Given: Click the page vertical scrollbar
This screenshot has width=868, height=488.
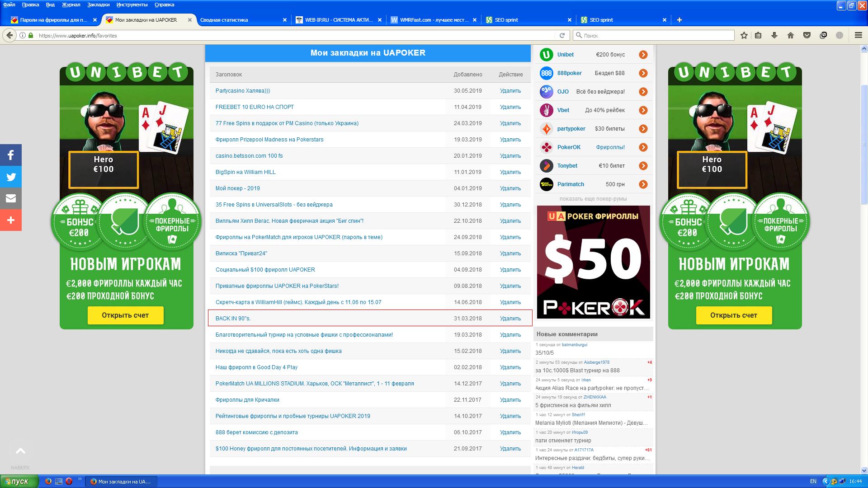Looking at the screenshot, I should pos(864,145).
